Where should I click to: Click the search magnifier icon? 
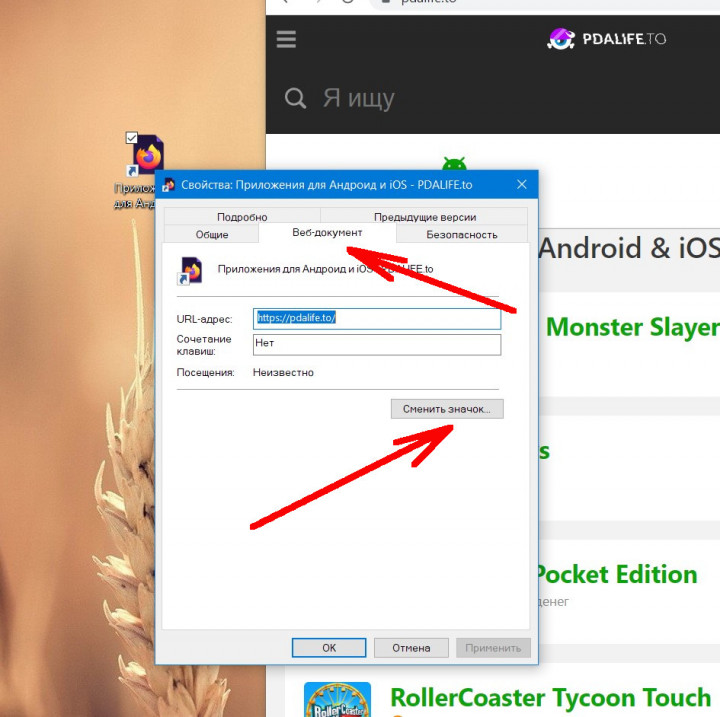point(295,98)
